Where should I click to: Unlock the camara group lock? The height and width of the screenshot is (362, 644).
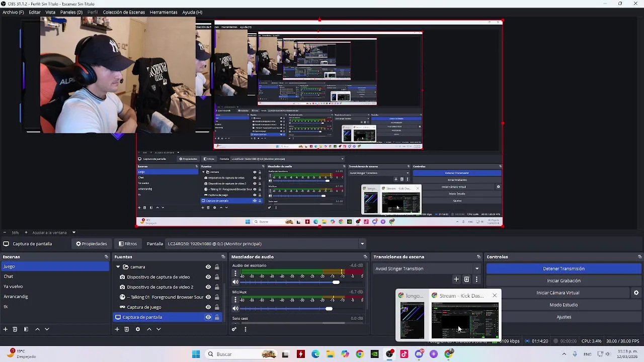pyautogui.click(x=217, y=267)
